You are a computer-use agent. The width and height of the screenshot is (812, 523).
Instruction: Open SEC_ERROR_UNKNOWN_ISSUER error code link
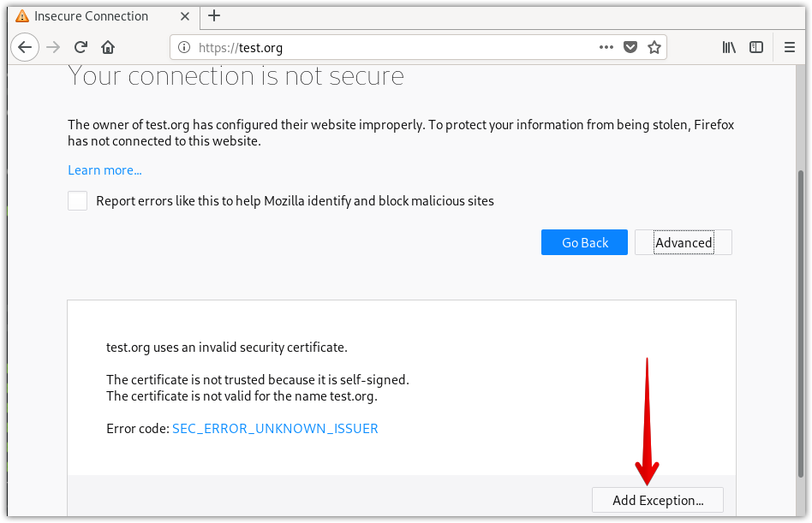point(275,429)
